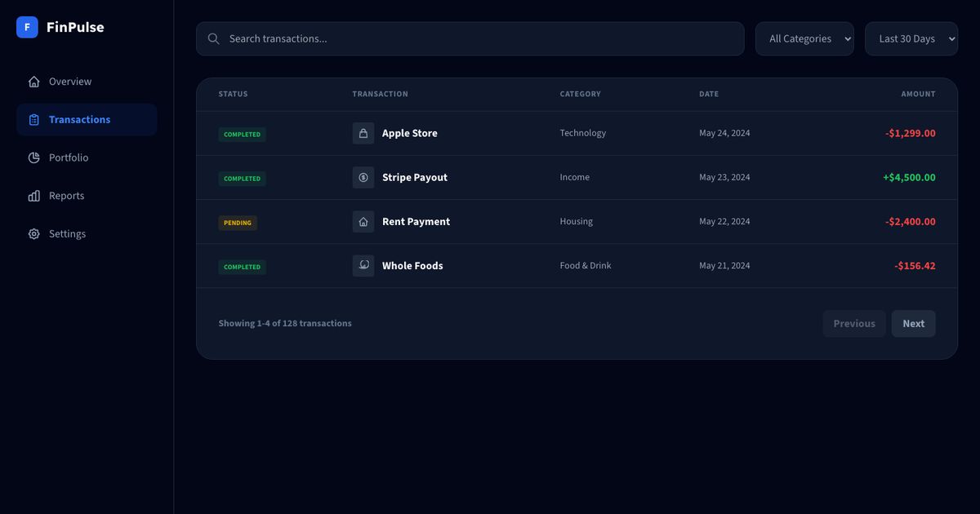Screen dimensions: 980x514
Task: Click Completed badge in Whole Foods row
Action: pyautogui.click(x=242, y=267)
